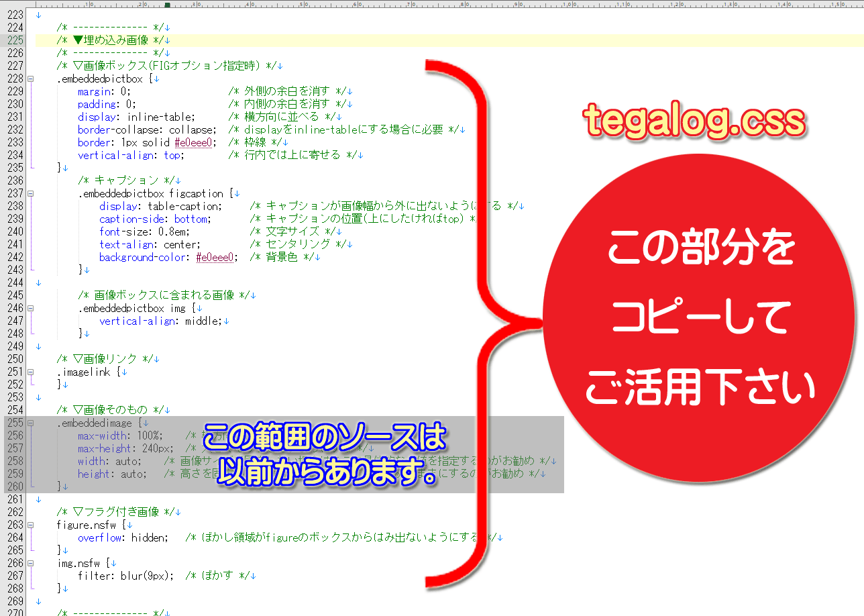This screenshot has width=864, height=616.
Task: Click the 'vertical-align: top;' declaration
Action: click(131, 156)
